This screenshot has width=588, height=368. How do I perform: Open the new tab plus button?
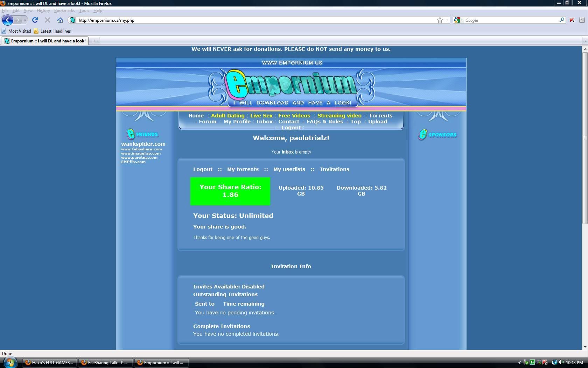[94, 41]
